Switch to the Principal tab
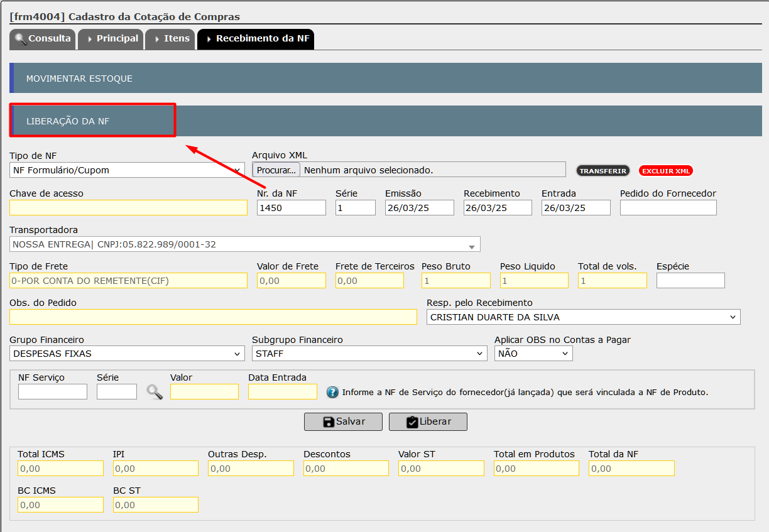Image resolution: width=769 pixels, height=532 pixels. [x=112, y=39]
